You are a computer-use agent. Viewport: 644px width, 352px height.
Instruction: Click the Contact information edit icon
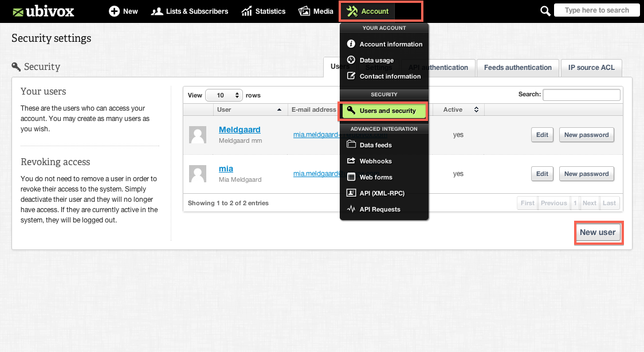(x=351, y=76)
